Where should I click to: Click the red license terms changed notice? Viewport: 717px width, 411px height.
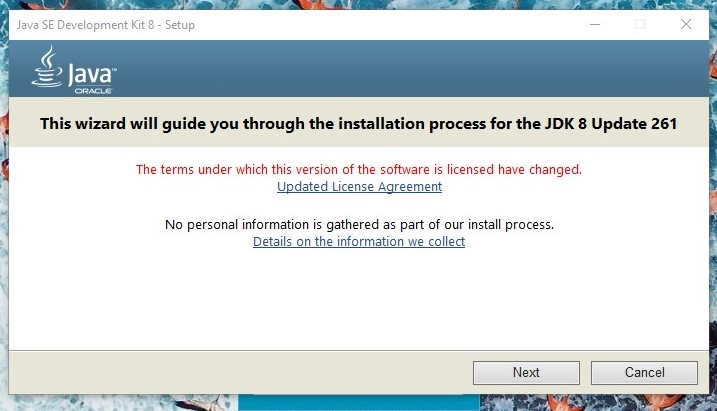pos(358,169)
